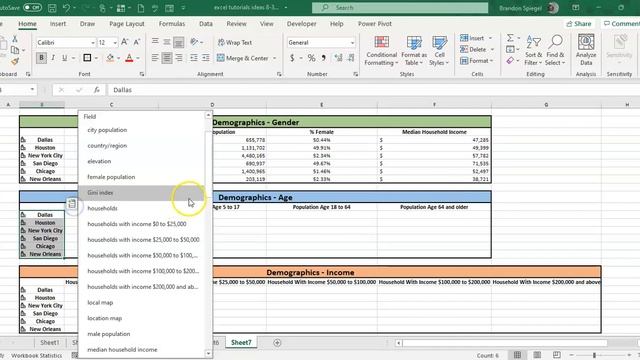640x360 pixels.
Task: Increase font size
Action: coord(125,42)
